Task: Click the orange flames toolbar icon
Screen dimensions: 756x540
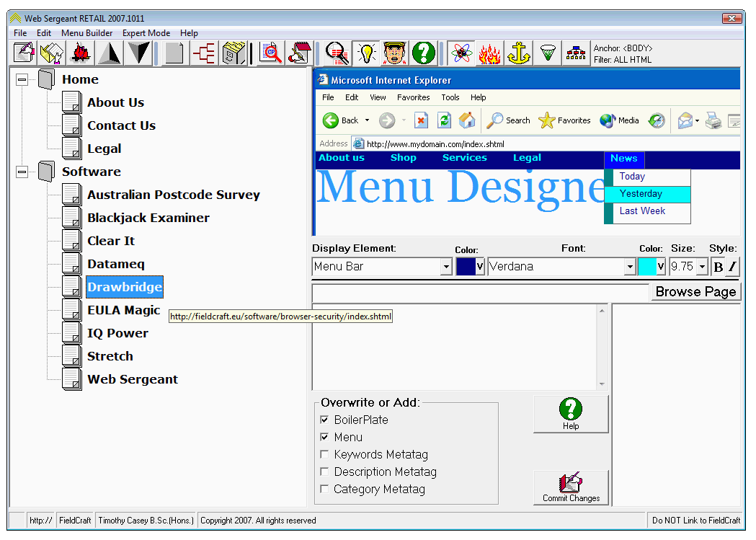Action: point(489,53)
